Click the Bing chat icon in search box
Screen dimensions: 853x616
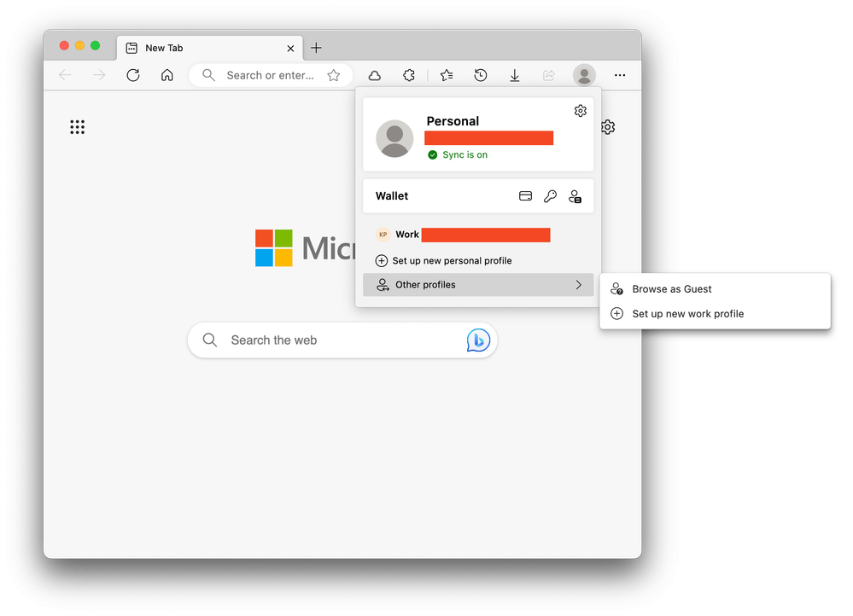click(x=478, y=340)
